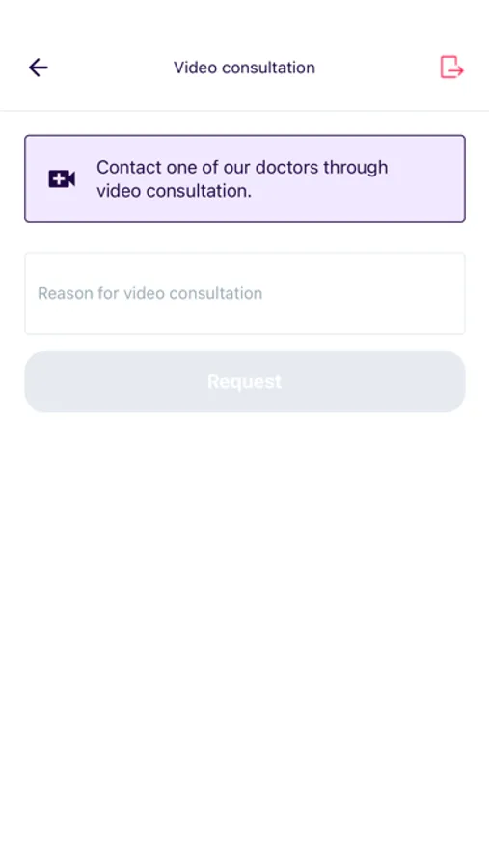Click the purple doctor contact banner
The image size is (489, 868).
[x=245, y=178]
